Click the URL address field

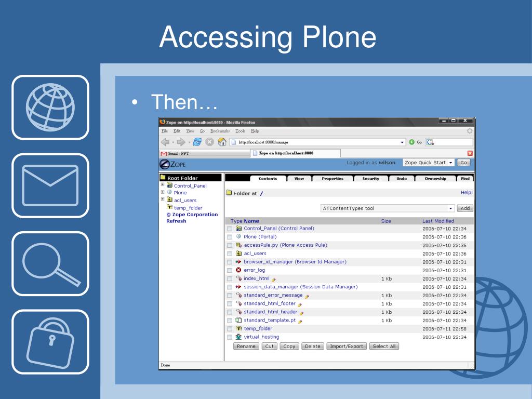[x=317, y=142]
